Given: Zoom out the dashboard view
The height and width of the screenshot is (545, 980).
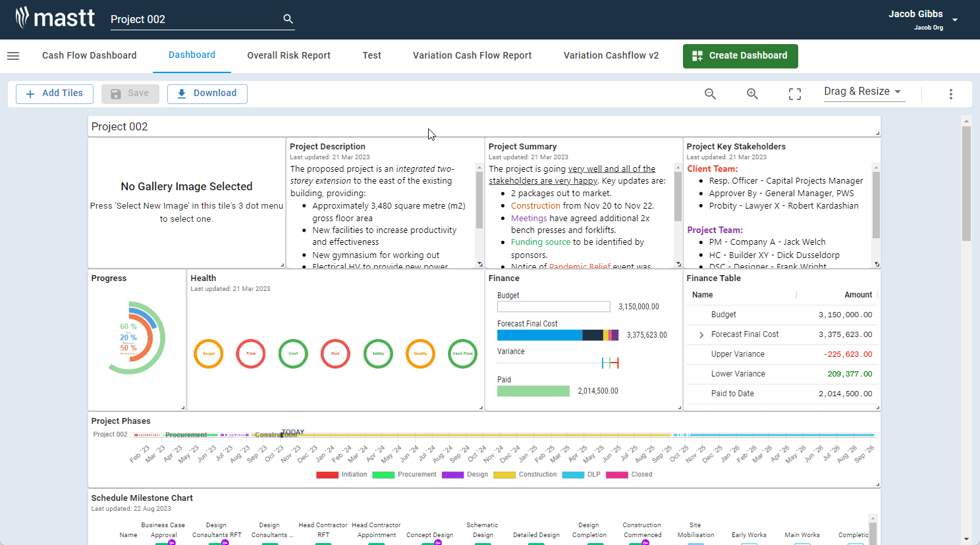Looking at the screenshot, I should [710, 94].
